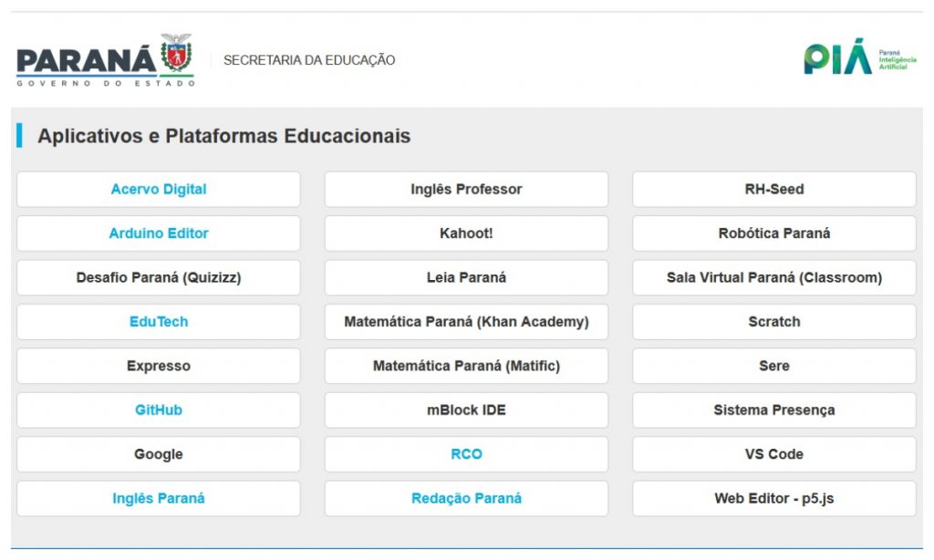This screenshot has width=934, height=560.
Task: Enter Sala Virtual Paraná (Classroom)
Action: (774, 277)
